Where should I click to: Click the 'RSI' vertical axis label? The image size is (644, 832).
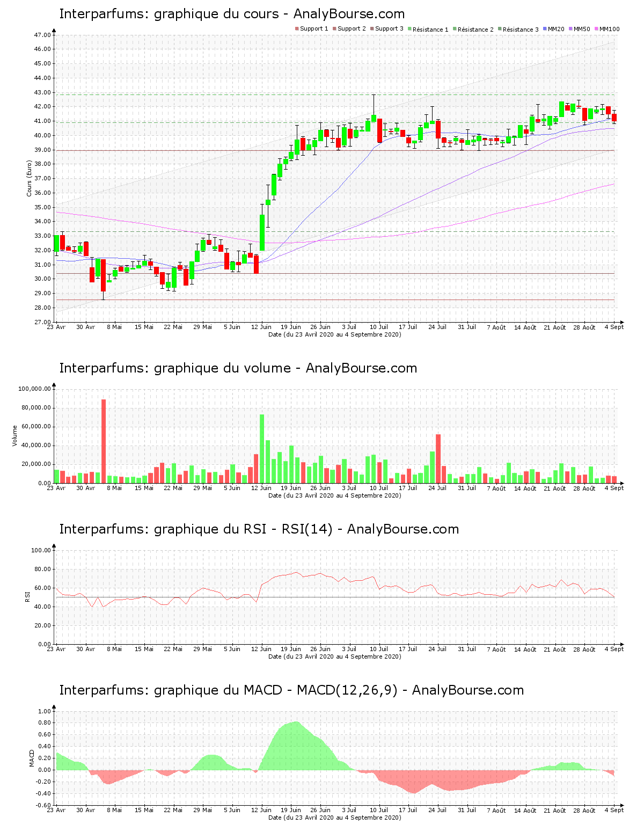(x=27, y=596)
